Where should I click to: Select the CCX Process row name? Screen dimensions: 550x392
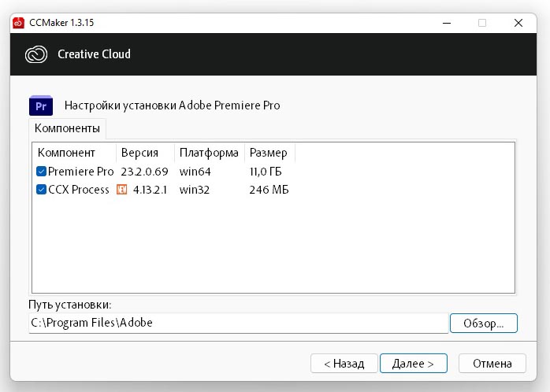click(79, 190)
